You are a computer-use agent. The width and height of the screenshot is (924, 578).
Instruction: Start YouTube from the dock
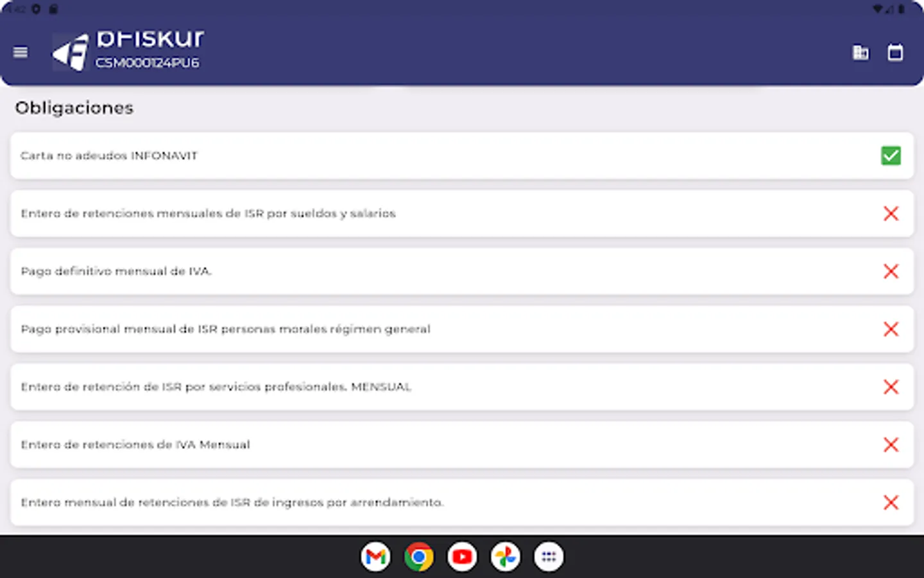tap(462, 557)
